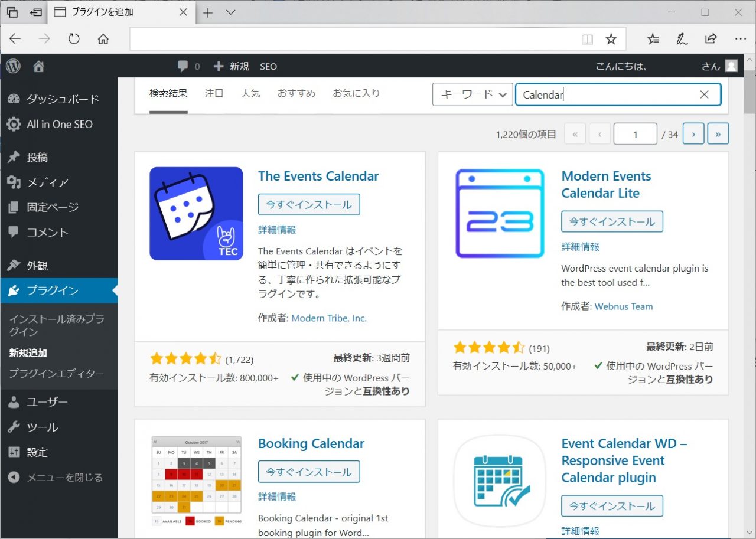This screenshot has height=539, width=756.
Task: Go to next results page arrow
Action: (x=693, y=134)
